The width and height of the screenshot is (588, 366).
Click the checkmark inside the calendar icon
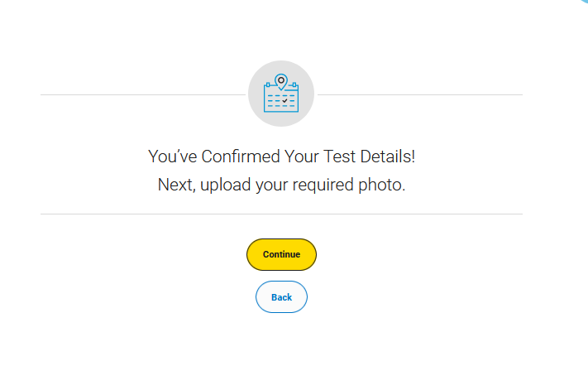pos(285,100)
